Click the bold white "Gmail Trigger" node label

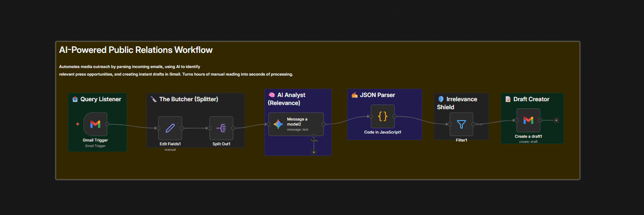click(x=95, y=140)
